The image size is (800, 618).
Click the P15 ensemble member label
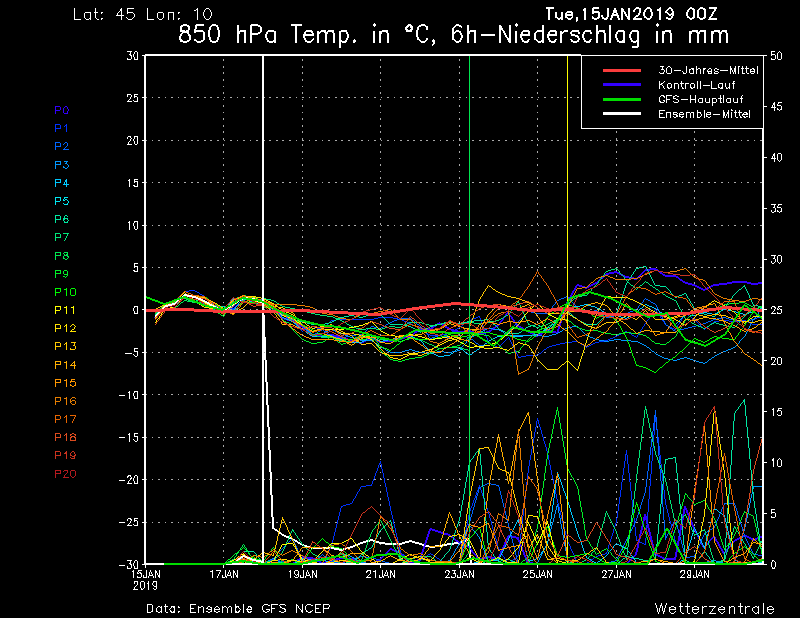point(65,383)
